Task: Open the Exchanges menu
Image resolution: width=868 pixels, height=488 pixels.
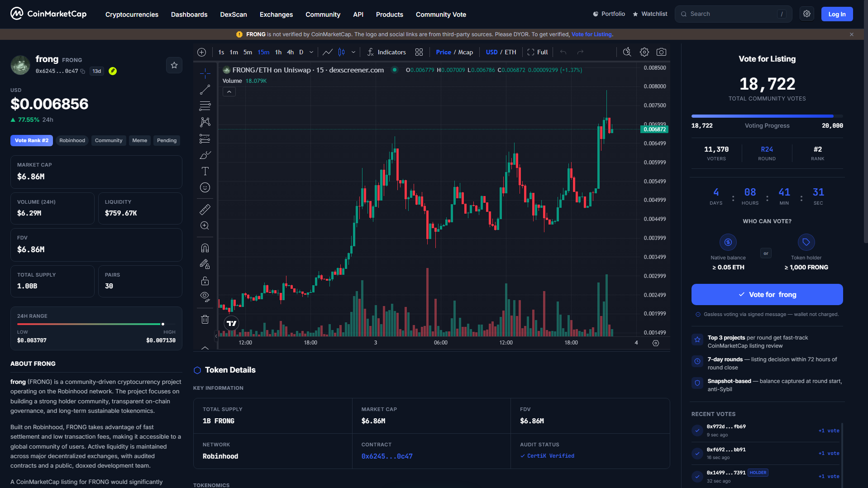Action: [276, 14]
